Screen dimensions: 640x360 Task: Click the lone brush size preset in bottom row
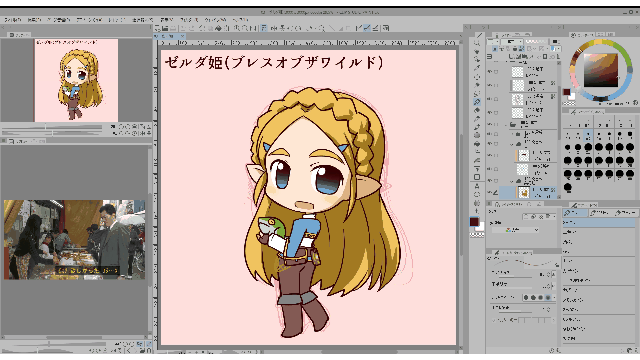click(x=567, y=187)
